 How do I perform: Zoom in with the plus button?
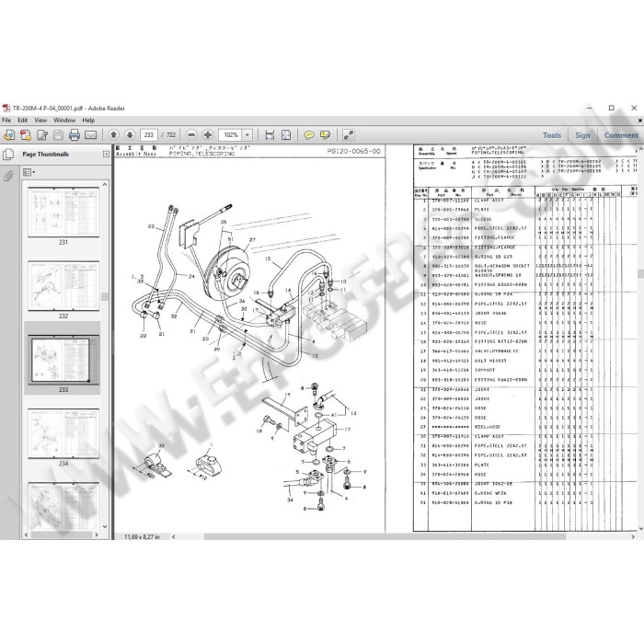coord(208,134)
